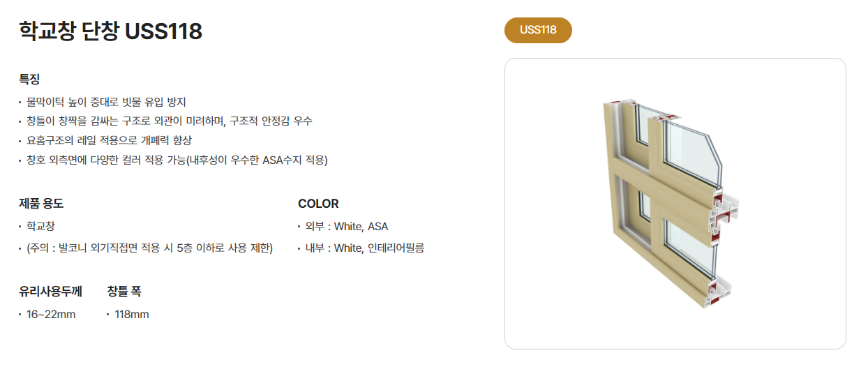The image size is (868, 369).
Task: Click the 창틀이 창짝을 감싸는 구조 line
Action: [x=169, y=121]
